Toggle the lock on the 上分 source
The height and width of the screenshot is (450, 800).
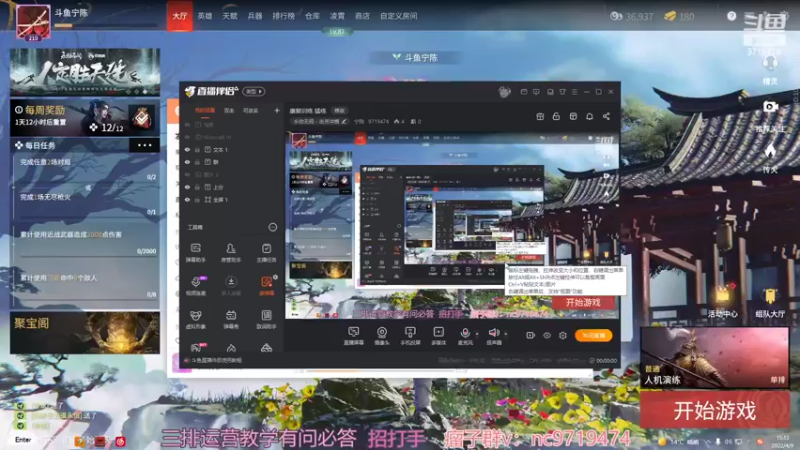pyautogui.click(x=197, y=187)
